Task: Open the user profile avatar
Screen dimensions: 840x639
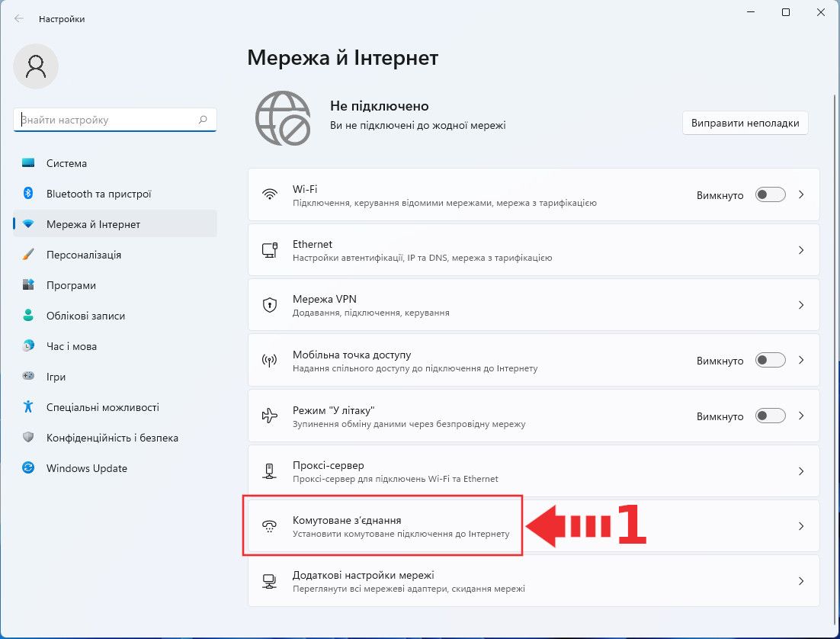Action: click(36, 66)
